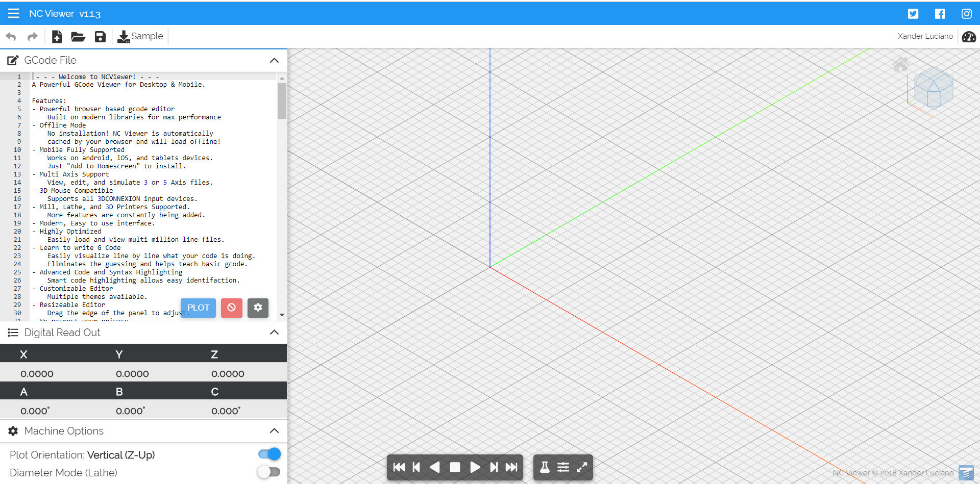This screenshot has height=484, width=980.
Task: Step back one line
Action: (x=416, y=467)
